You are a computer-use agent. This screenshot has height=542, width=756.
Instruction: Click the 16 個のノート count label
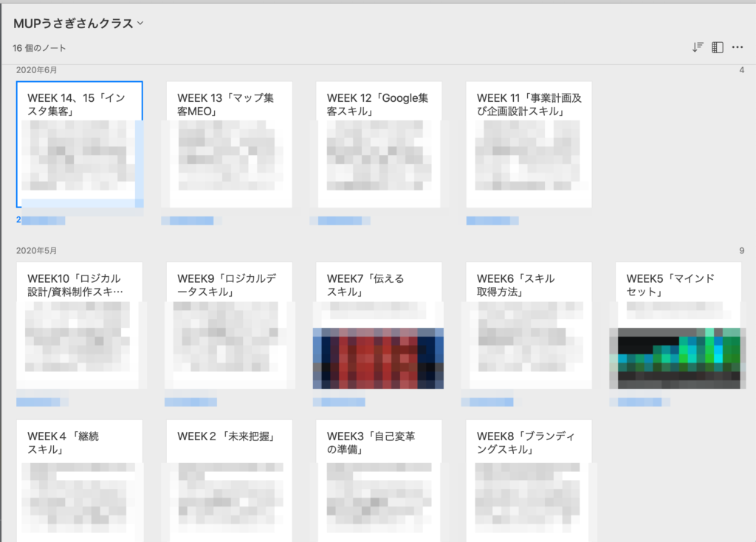tap(39, 48)
